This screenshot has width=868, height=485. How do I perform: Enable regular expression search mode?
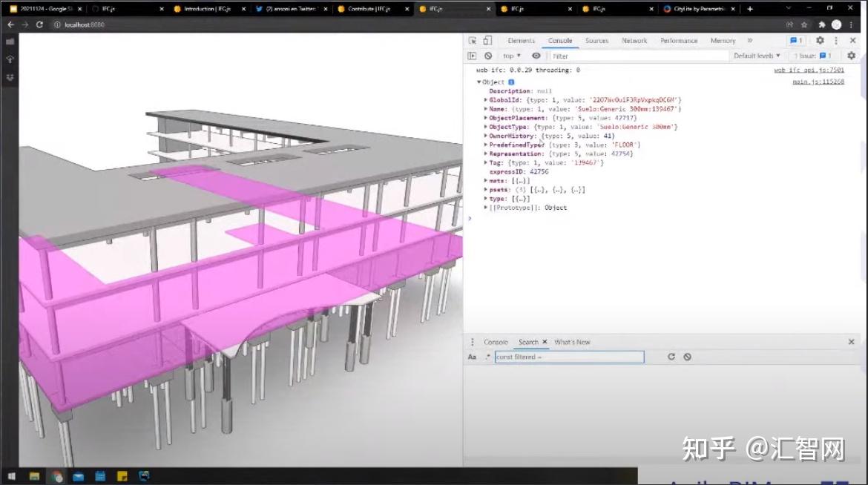click(x=487, y=357)
